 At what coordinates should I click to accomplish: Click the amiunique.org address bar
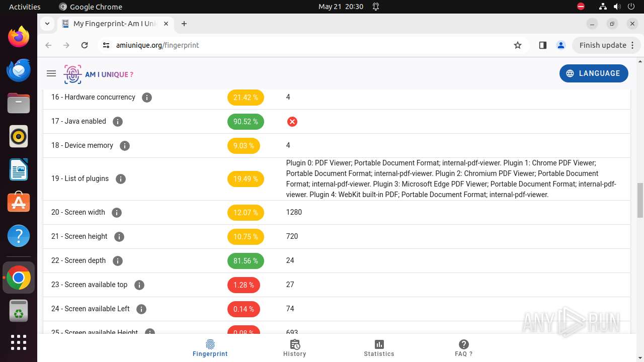pyautogui.click(x=312, y=45)
